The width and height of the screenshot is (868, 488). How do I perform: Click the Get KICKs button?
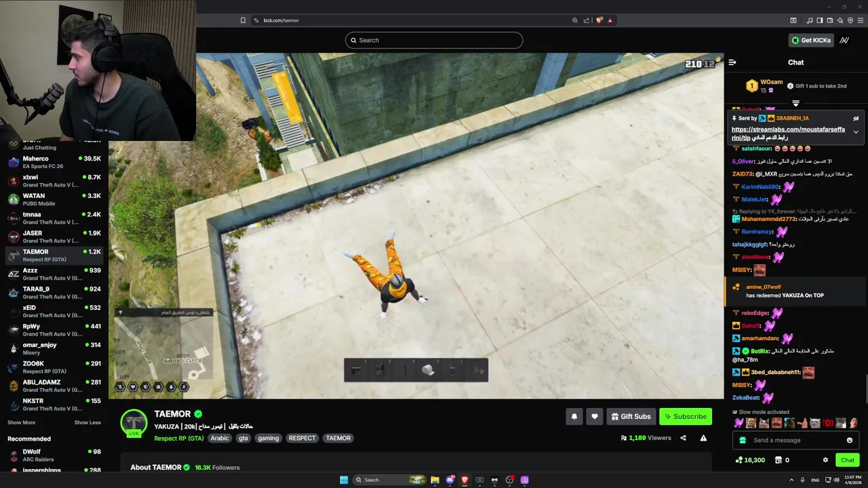tap(810, 40)
